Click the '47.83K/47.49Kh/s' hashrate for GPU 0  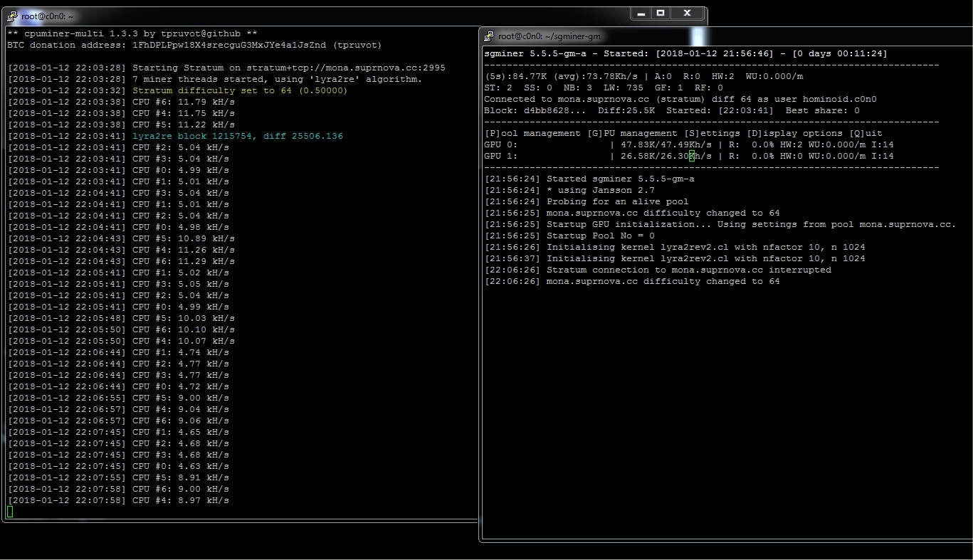(666, 144)
